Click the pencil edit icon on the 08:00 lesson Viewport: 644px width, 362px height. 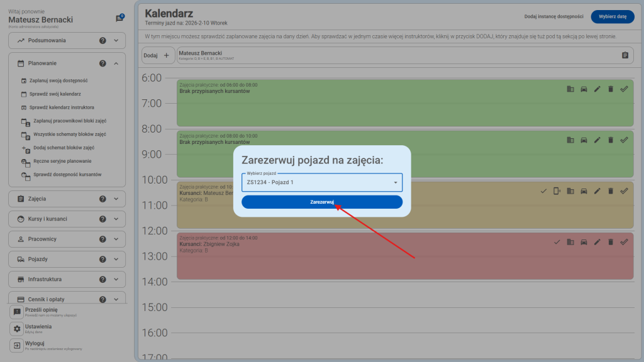[597, 140]
